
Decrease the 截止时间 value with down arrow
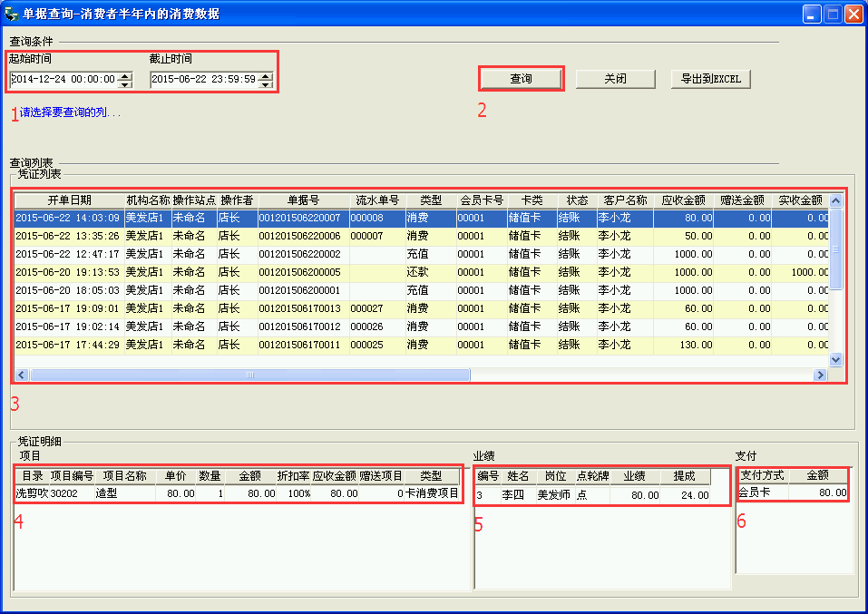[x=266, y=84]
